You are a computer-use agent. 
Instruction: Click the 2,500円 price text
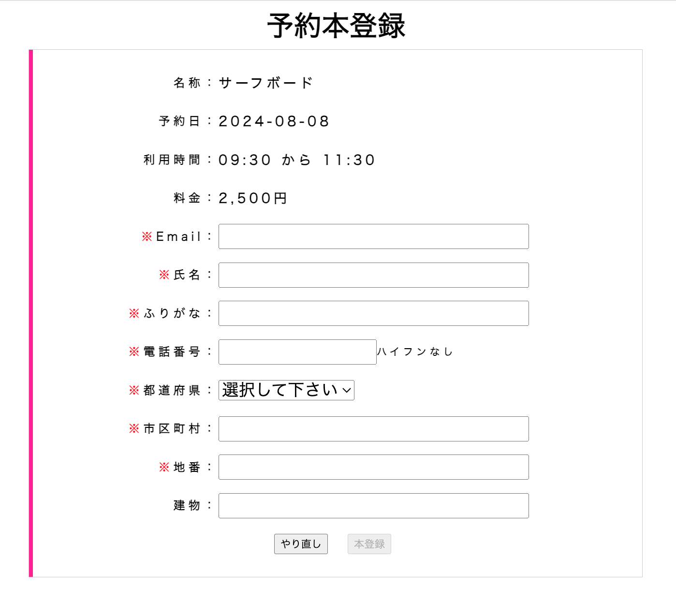click(252, 198)
